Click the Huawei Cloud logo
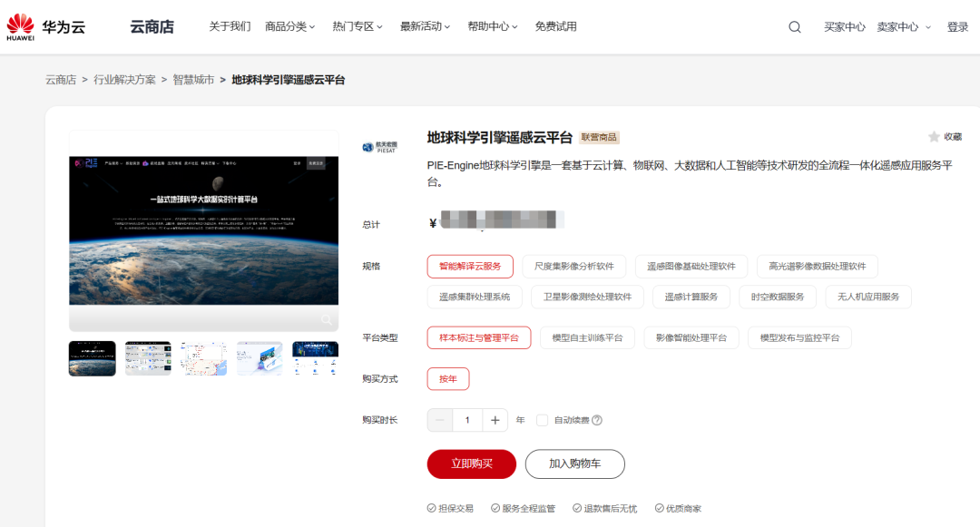The height and width of the screenshot is (527, 980). coord(45,27)
